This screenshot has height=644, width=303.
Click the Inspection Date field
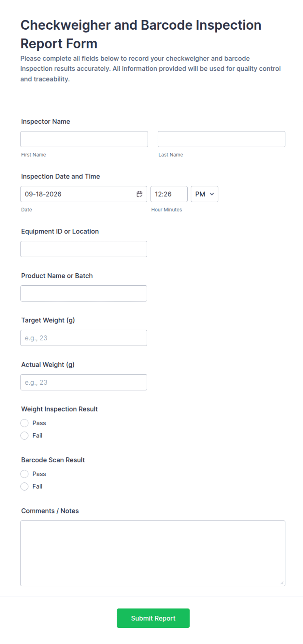coord(84,194)
